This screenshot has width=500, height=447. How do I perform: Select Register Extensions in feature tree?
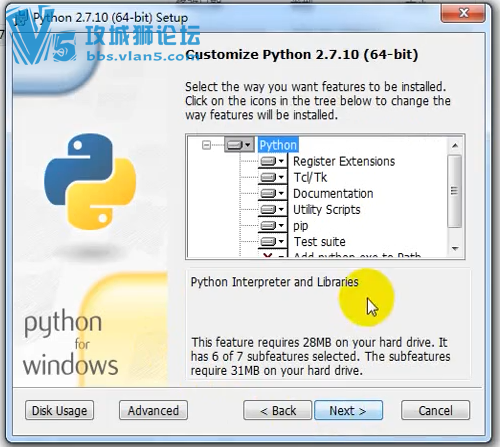coord(344,161)
